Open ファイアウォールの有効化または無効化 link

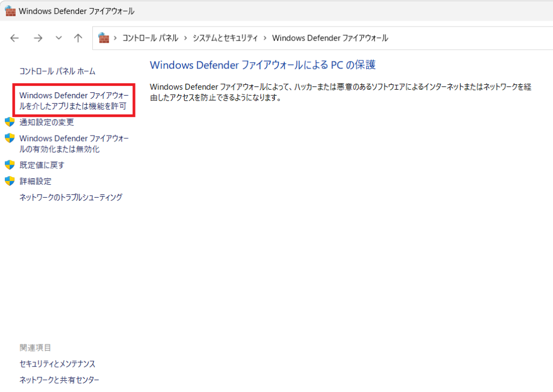(74, 144)
